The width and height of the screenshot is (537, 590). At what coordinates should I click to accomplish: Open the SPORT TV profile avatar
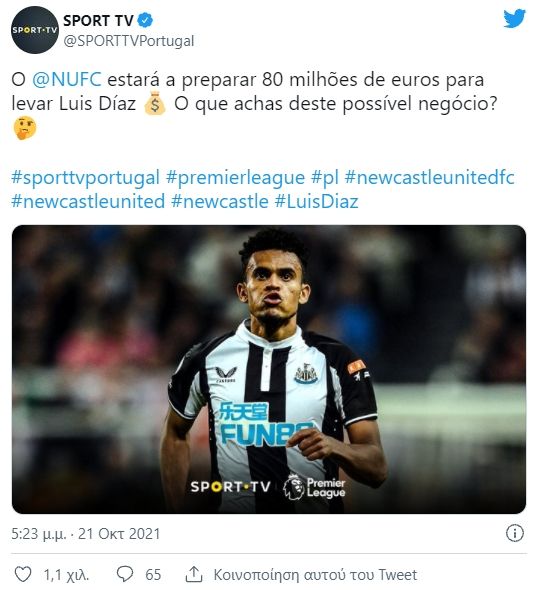(35, 30)
